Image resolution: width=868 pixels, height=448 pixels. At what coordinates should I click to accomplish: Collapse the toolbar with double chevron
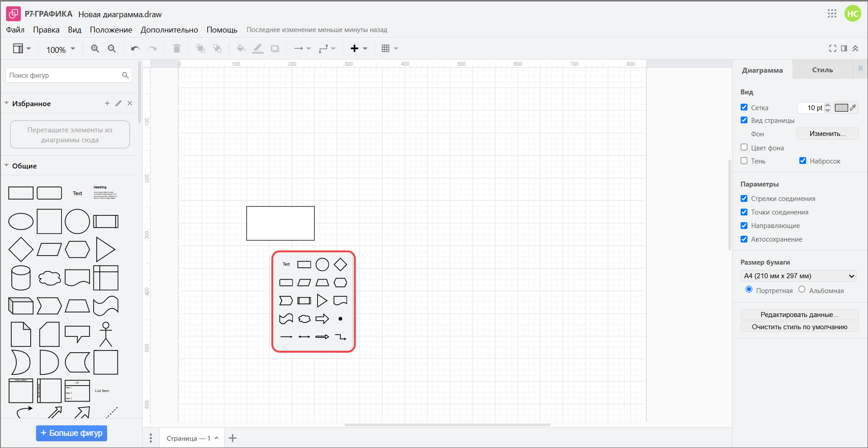pos(855,48)
